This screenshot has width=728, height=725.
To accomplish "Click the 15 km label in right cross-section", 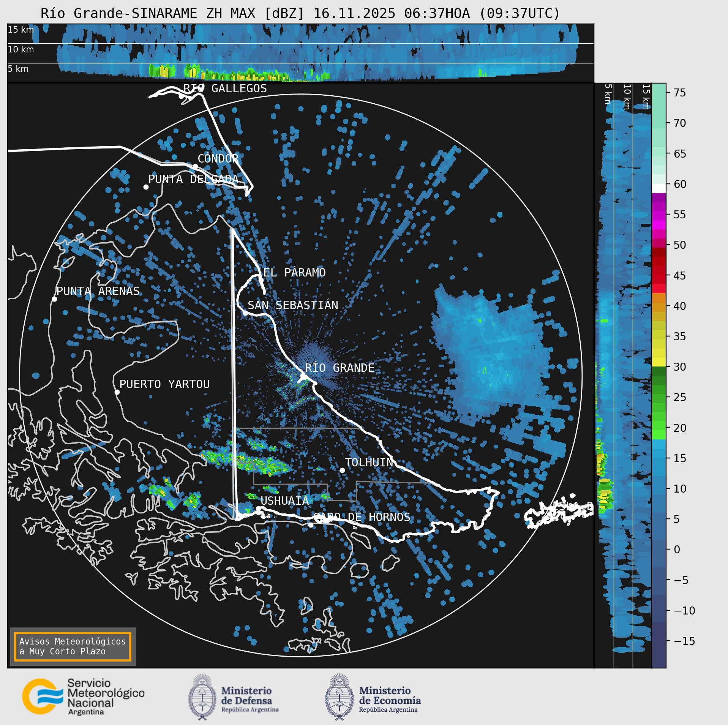I will tap(646, 97).
